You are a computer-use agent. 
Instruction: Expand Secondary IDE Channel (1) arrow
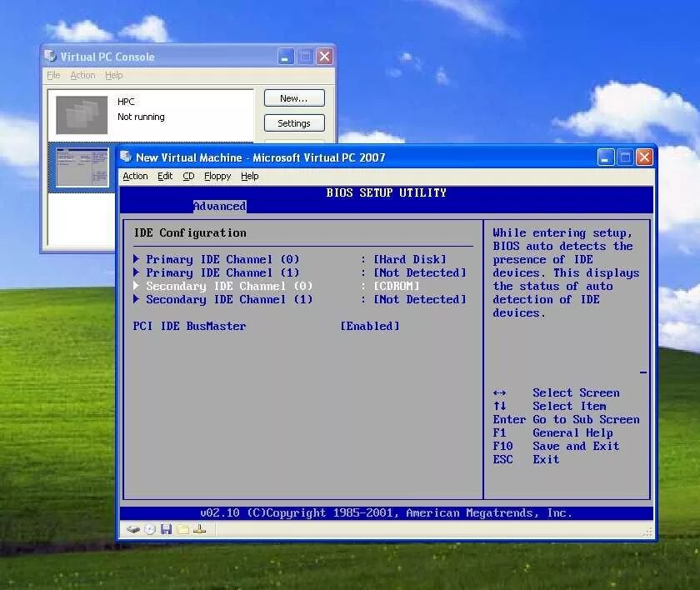coord(137,299)
